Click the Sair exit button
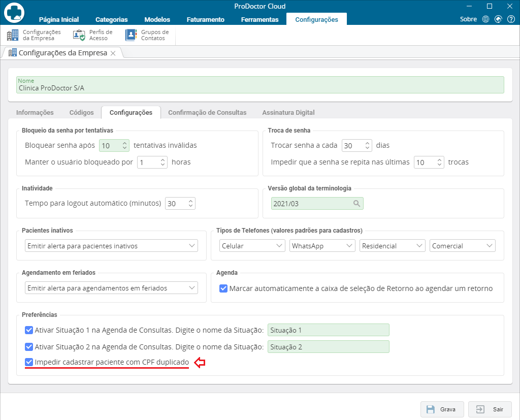 490,409
